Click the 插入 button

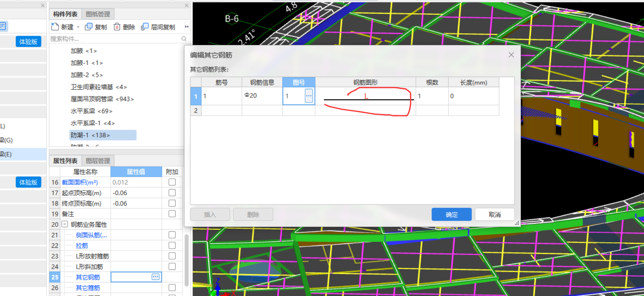(x=210, y=214)
